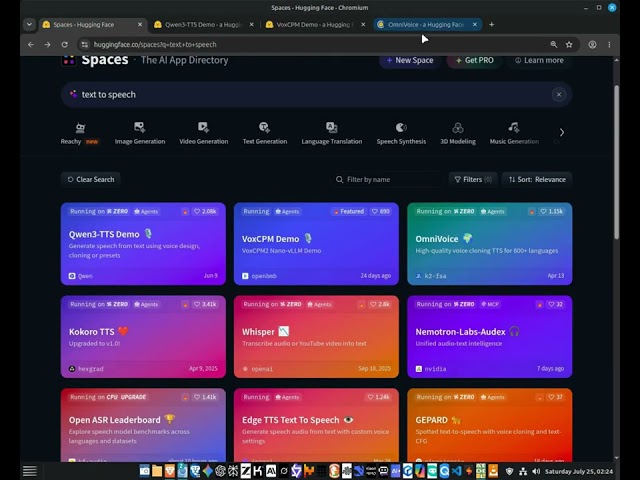
Task: Click the Filter by name input field
Action: pos(388,180)
